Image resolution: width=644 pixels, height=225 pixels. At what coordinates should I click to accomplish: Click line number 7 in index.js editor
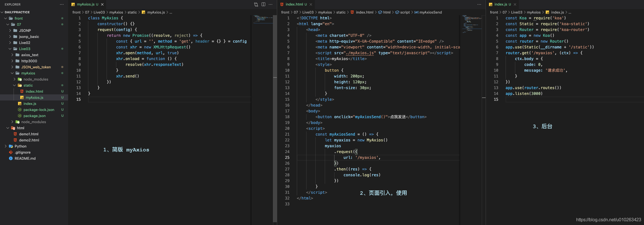click(497, 53)
